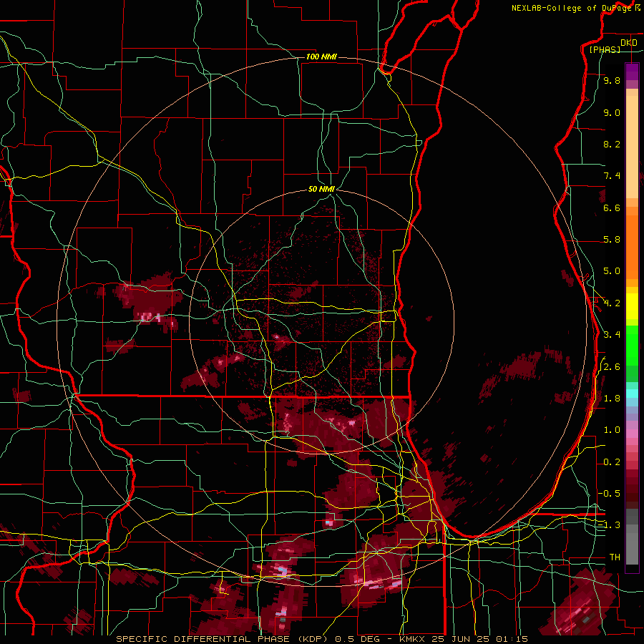Click the '-1.3' legend value
Viewport: 644px width, 644px height.
tap(609, 525)
